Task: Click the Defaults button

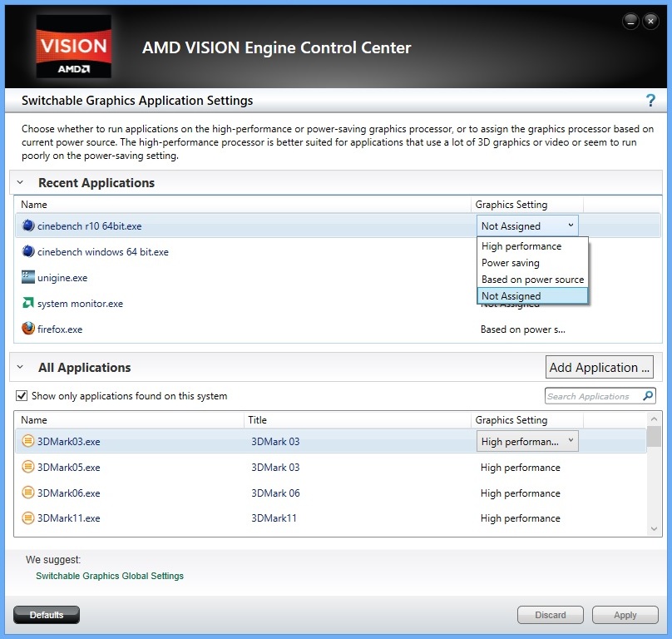Action: click(47, 615)
